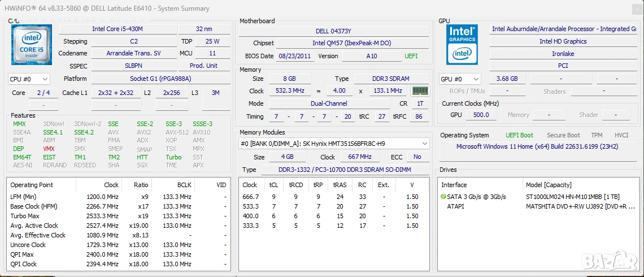The width and height of the screenshot is (644, 277).
Task: Click the CR 1T value
Action: click(420, 104)
